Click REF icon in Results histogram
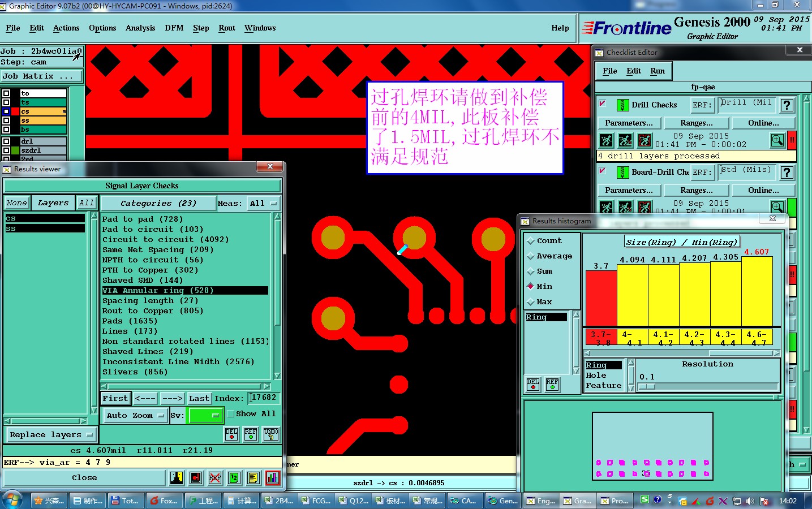812x509 pixels. click(552, 385)
